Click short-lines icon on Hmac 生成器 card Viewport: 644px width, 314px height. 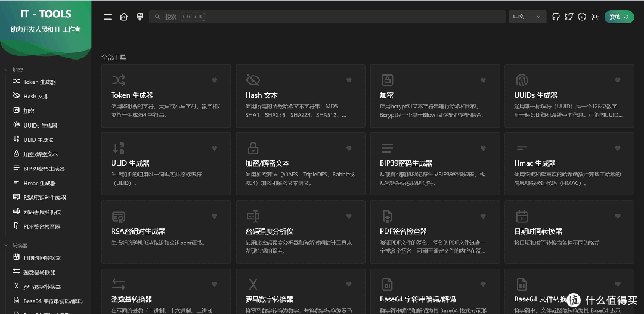[522, 147]
